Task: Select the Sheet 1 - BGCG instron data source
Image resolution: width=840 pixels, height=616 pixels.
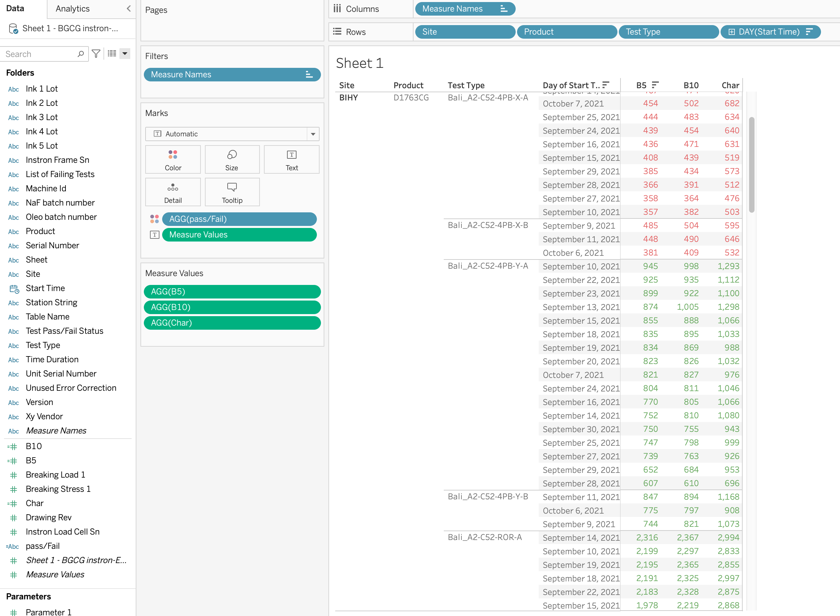Action: click(x=70, y=29)
